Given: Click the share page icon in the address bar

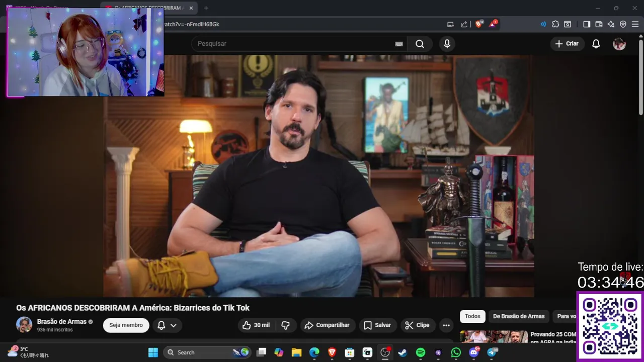Looking at the screenshot, I should point(464,24).
